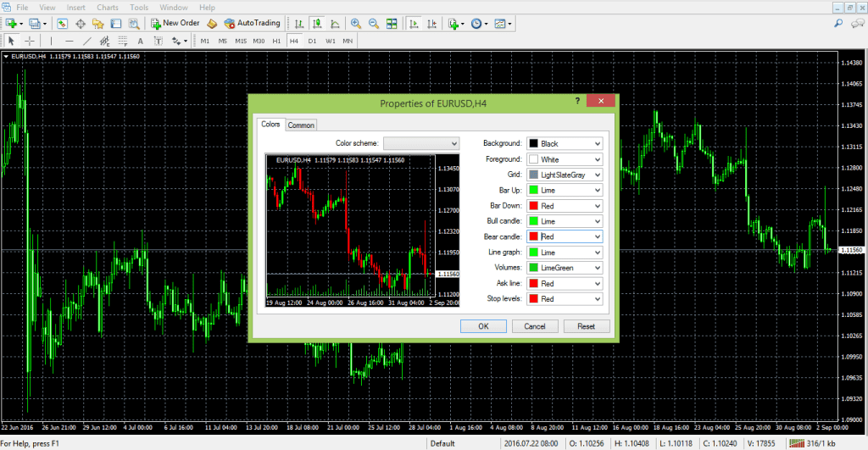Click the Ask line red color swatch
The width and height of the screenshot is (868, 450).
[534, 283]
